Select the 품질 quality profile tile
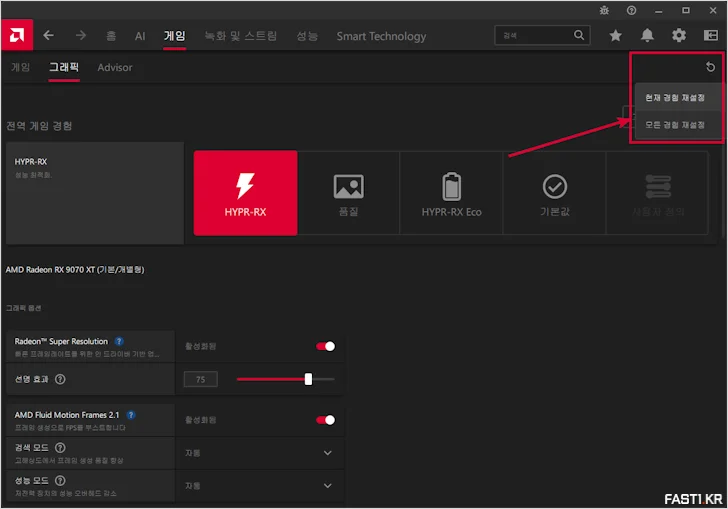This screenshot has width=728, height=509. (349, 193)
